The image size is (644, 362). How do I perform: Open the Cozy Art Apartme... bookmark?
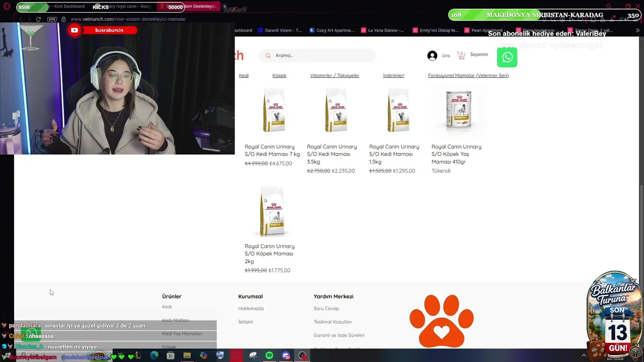click(x=332, y=30)
